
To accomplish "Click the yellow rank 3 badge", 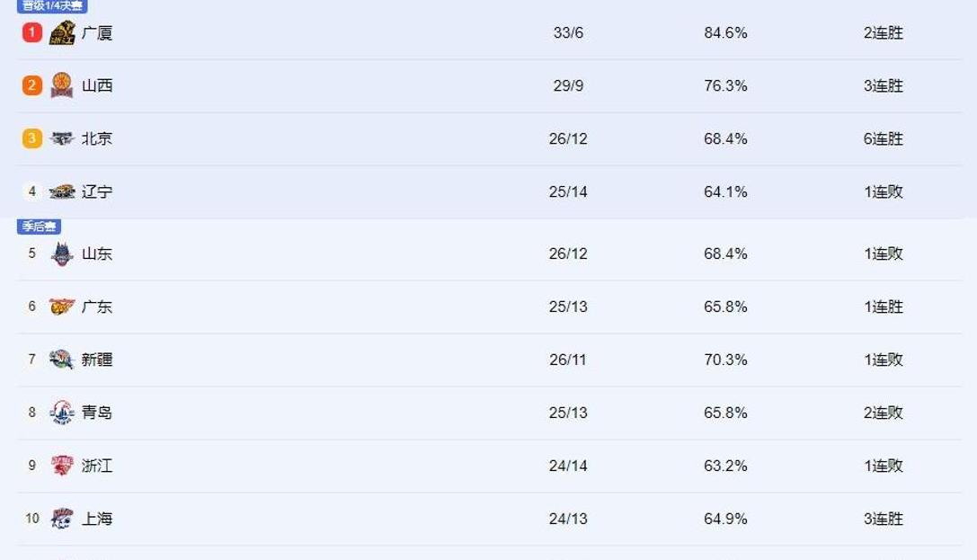I will (x=32, y=138).
